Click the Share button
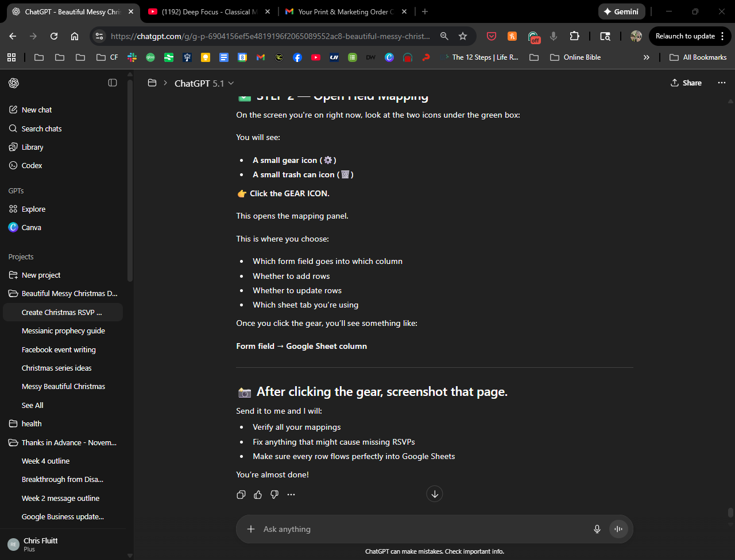Screen dimensions: 735x560 pos(686,83)
